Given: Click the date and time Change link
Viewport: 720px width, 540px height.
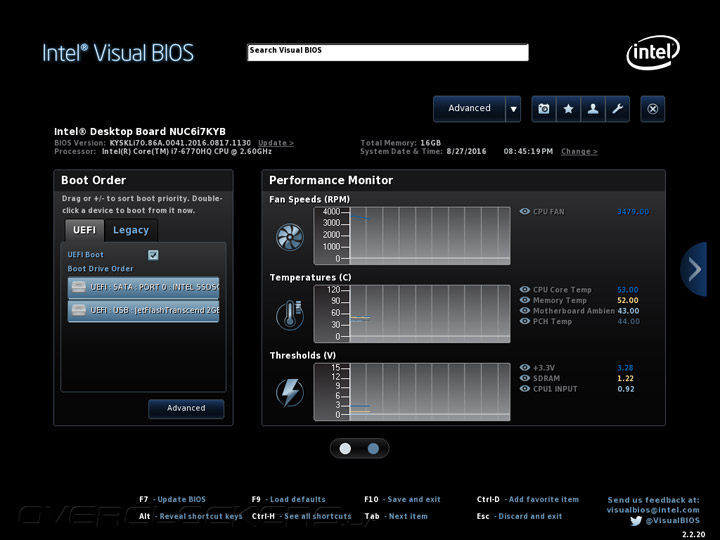Looking at the screenshot, I should (x=579, y=152).
